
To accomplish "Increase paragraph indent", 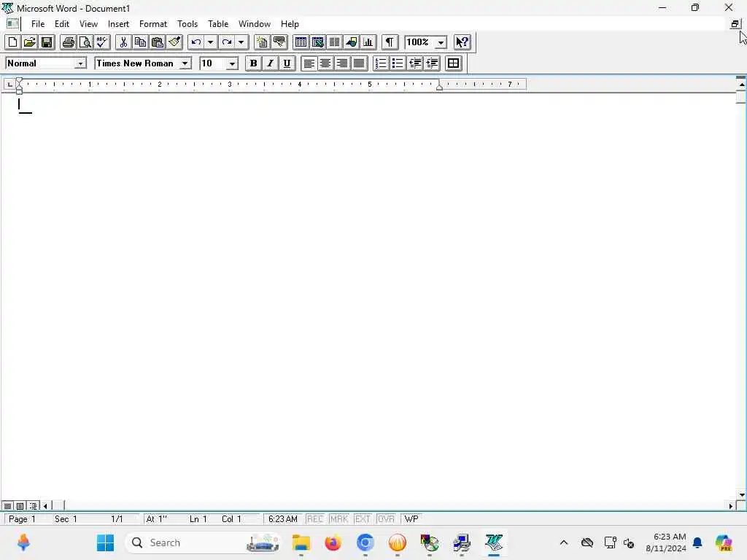I will [432, 63].
